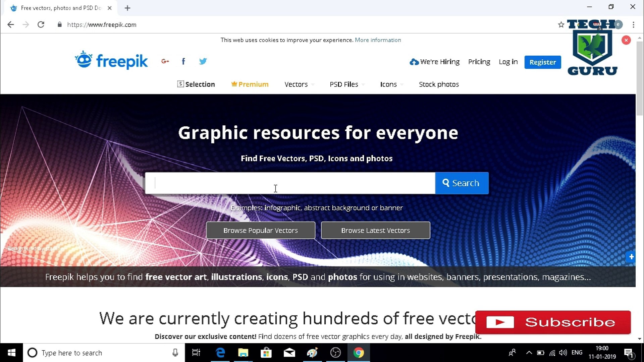Viewport: 644px width, 362px height.
Task: Bookmark the page using the star icon
Action: pos(561,24)
